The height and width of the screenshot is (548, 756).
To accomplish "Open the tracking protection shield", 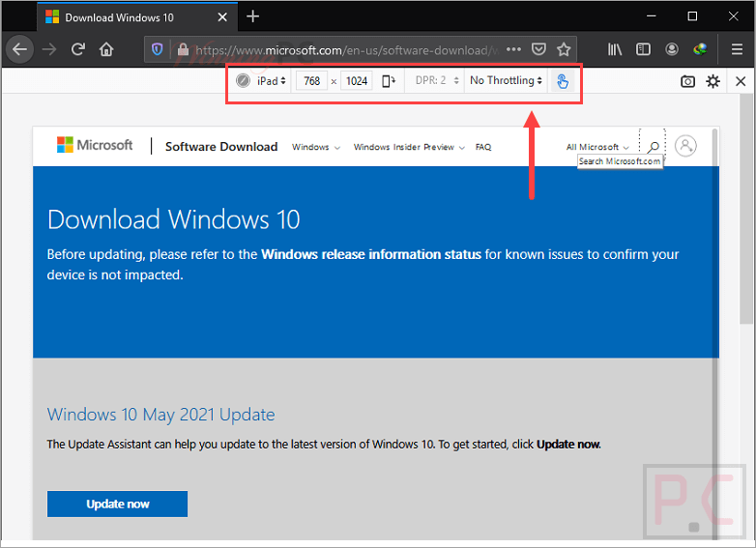I will click(x=158, y=49).
